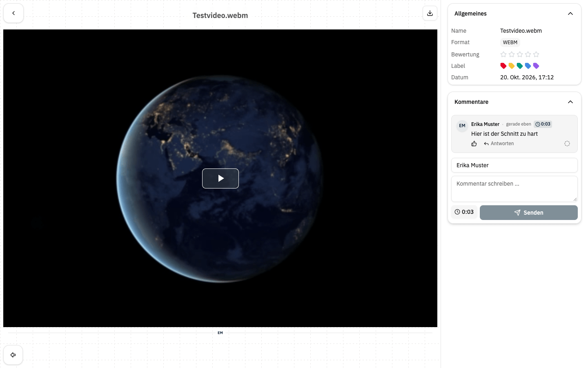Image resolution: width=588 pixels, height=368 pixels.
Task: Select the date 20. Okt. 2026, 17:12
Action: pos(527,77)
